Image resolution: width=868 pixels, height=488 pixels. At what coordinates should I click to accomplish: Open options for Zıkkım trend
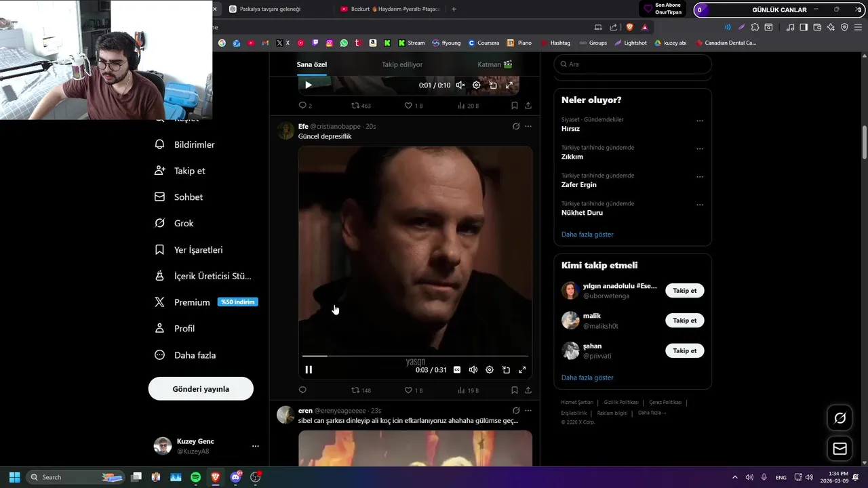click(x=700, y=148)
